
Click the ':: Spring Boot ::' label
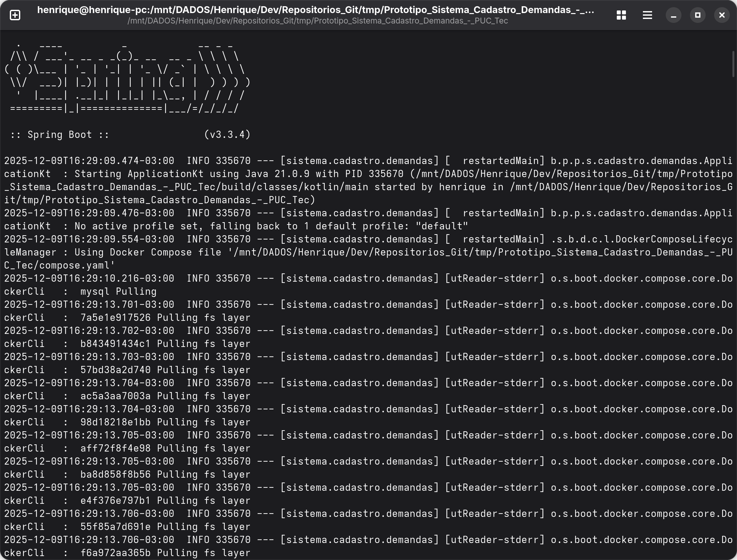point(60,135)
